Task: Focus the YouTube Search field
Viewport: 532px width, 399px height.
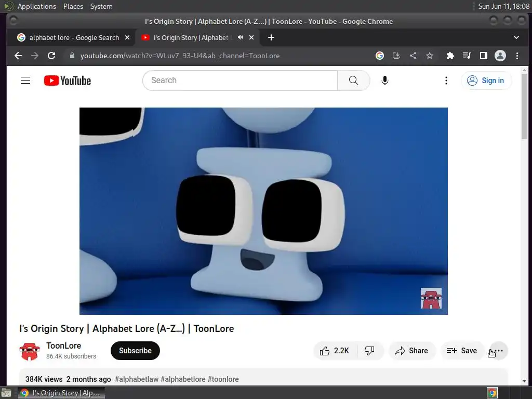Action: tap(240, 81)
